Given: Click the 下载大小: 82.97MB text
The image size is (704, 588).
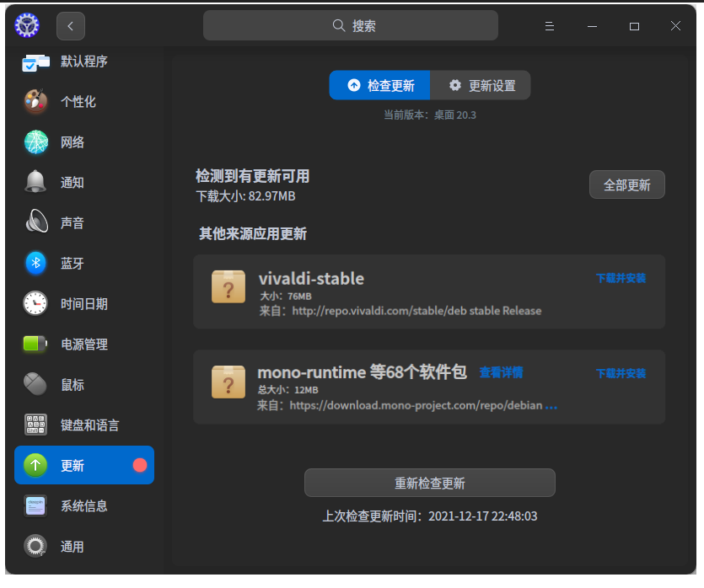Looking at the screenshot, I should pyautogui.click(x=245, y=196).
